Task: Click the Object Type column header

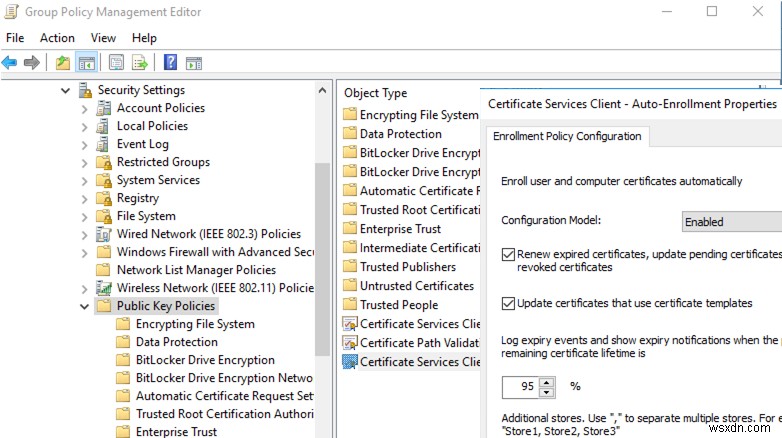Action: coord(376,93)
